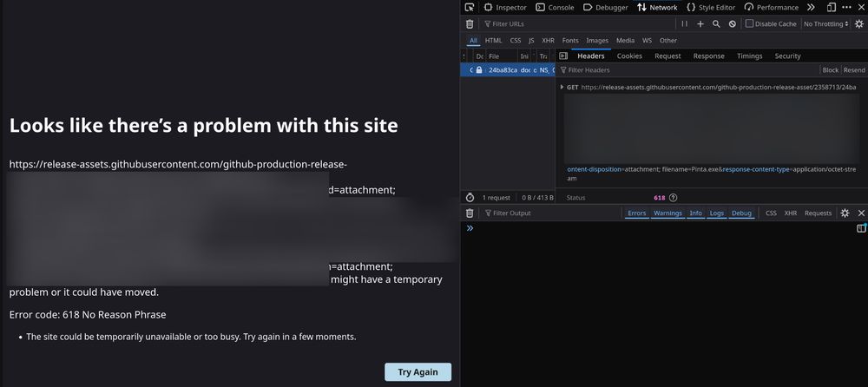Enable the Disable Cache checkbox

tap(750, 23)
